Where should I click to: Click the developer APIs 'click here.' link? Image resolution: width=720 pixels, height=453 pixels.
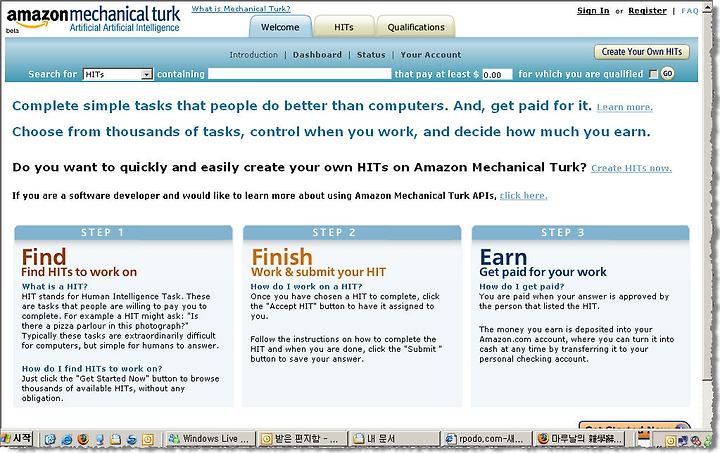tap(523, 196)
